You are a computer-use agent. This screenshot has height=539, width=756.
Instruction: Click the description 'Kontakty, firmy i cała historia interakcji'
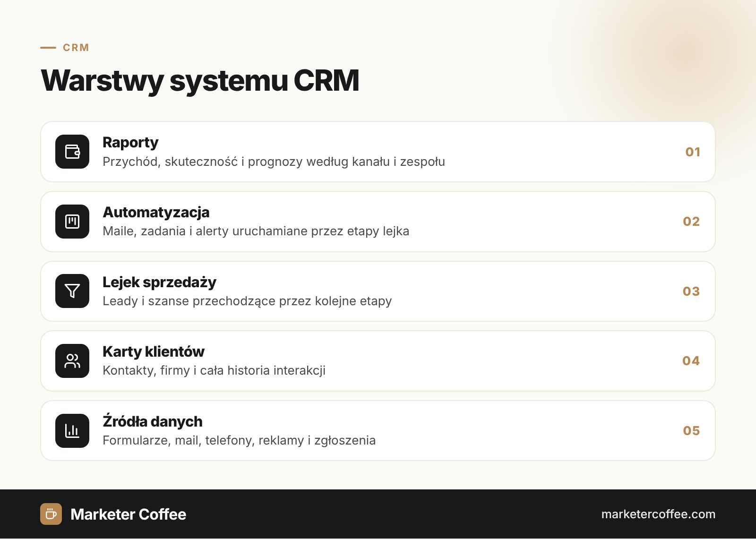pyautogui.click(x=214, y=370)
